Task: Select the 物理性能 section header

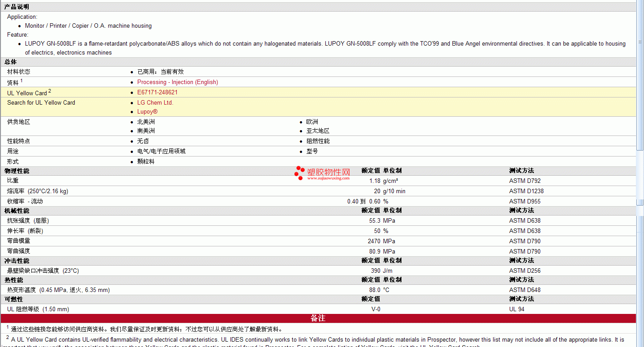Action: [x=17, y=171]
